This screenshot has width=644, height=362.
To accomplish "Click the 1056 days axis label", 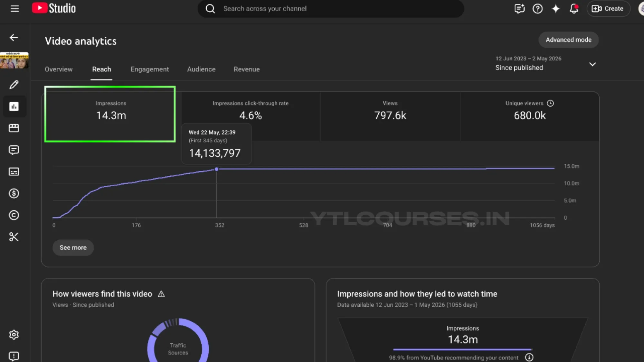I will (542, 225).
